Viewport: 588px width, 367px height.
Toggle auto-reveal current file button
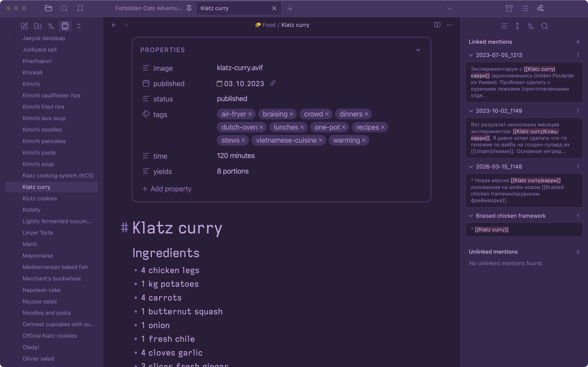point(65,26)
